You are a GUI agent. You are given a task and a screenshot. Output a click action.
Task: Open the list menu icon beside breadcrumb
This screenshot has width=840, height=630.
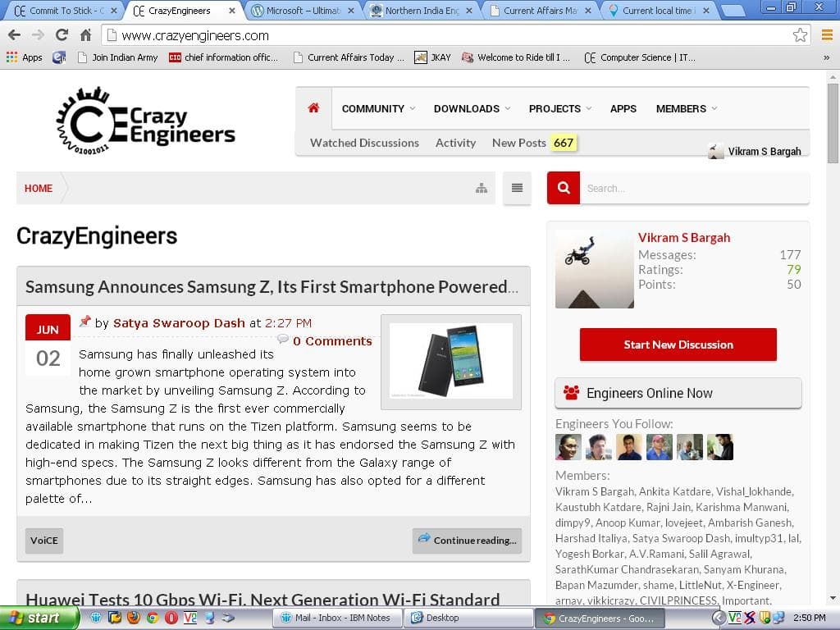point(517,188)
